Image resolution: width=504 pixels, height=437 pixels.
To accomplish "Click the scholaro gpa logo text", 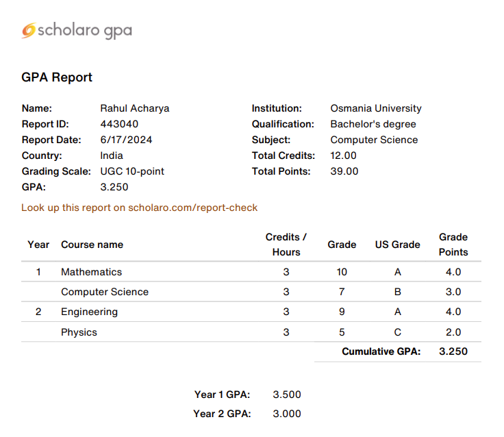I will pos(85,30).
